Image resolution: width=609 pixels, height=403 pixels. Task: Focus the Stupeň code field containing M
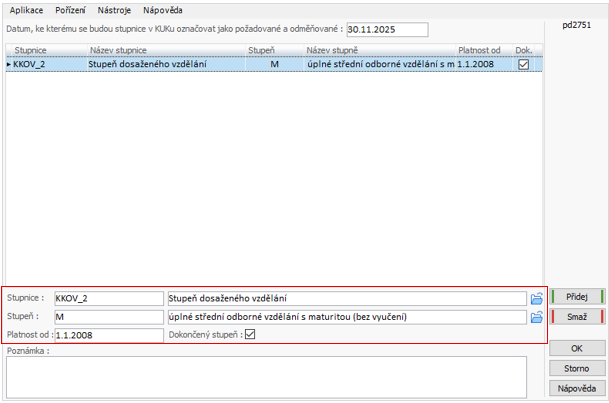(108, 317)
